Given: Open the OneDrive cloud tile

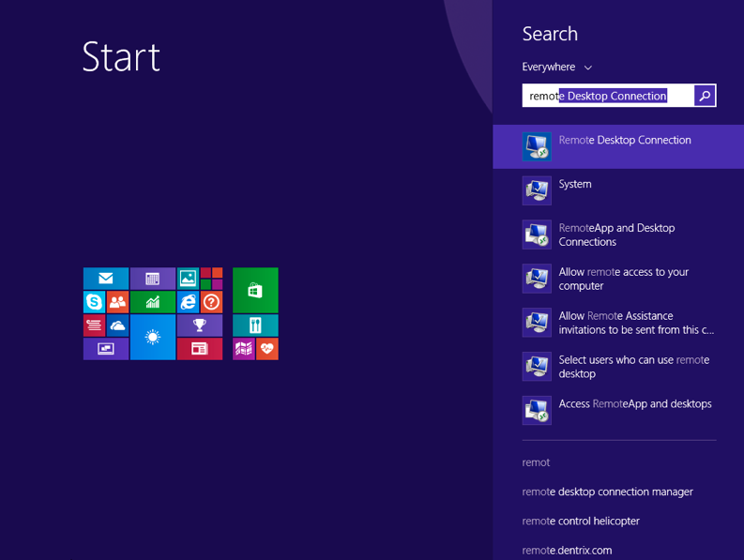Looking at the screenshot, I should tap(117, 325).
